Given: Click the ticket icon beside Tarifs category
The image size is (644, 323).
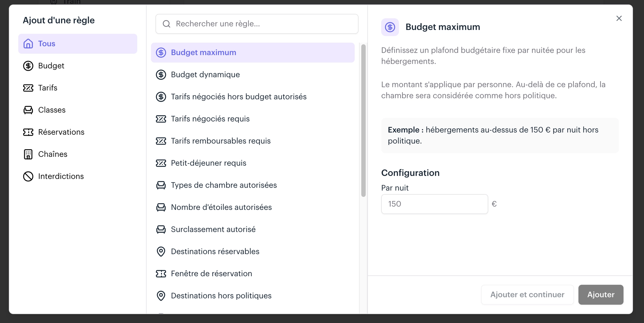Looking at the screenshot, I should (28, 88).
